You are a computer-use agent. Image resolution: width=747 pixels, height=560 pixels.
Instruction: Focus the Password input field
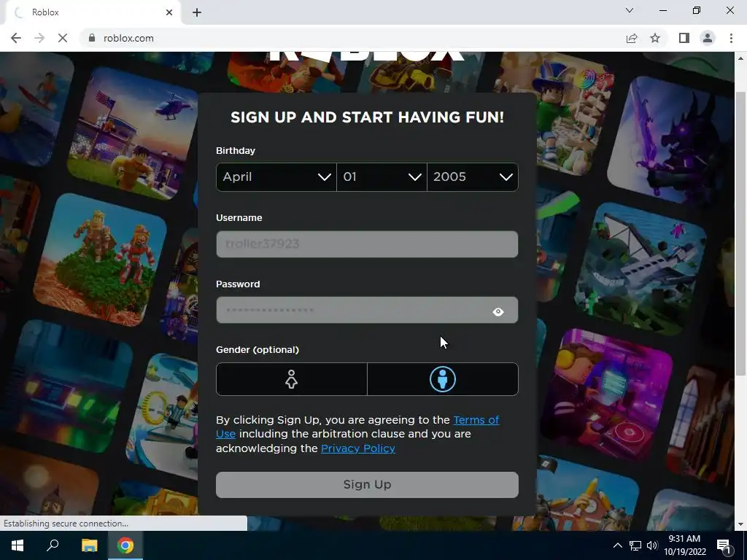(367, 311)
